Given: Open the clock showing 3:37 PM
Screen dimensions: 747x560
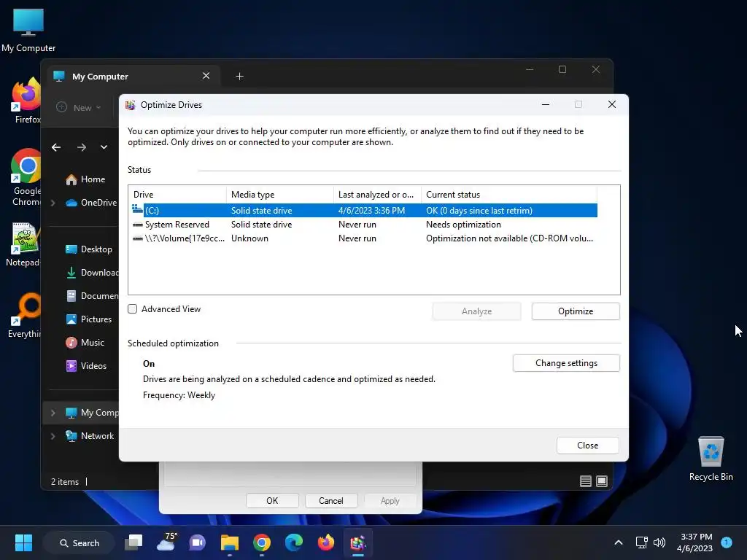Looking at the screenshot, I should point(694,542).
